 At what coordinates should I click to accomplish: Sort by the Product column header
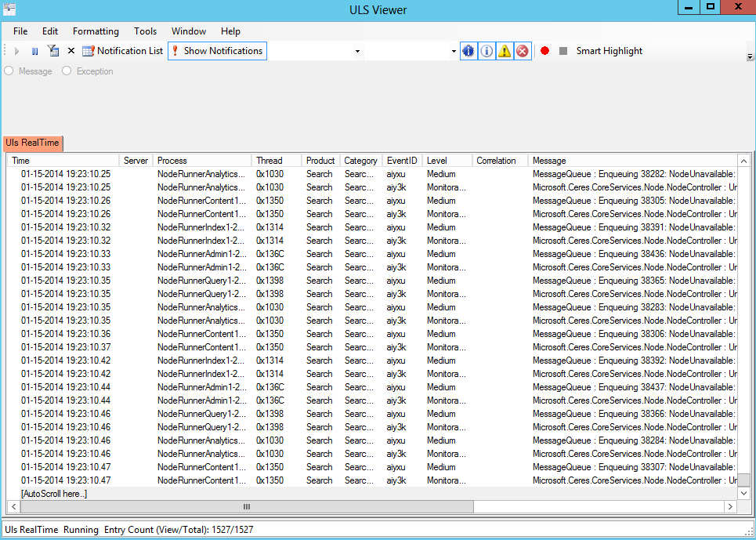(x=320, y=161)
